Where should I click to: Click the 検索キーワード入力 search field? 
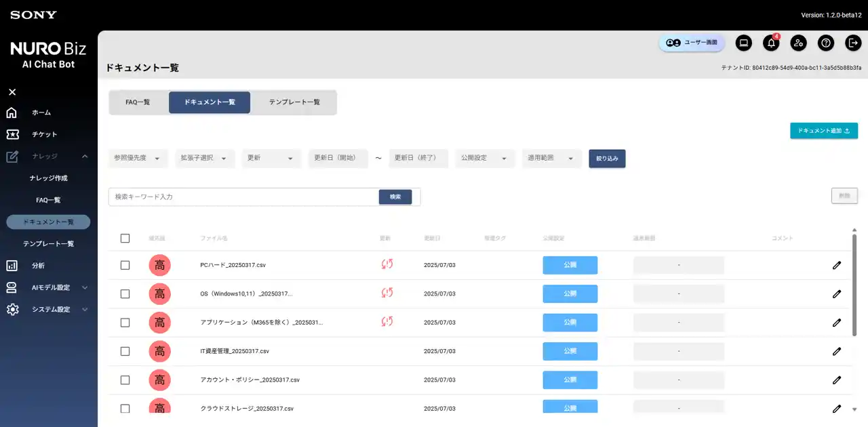(x=243, y=197)
